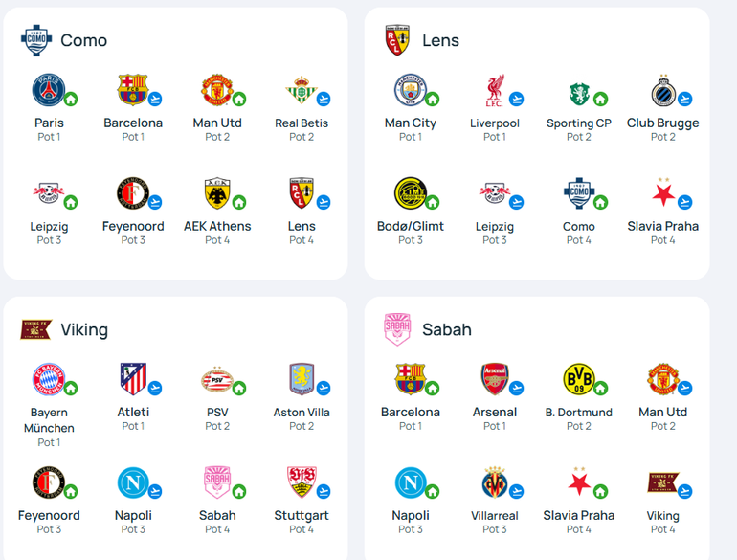Click the Paris crest in Como's fixtures
This screenshot has height=560, width=737.
click(x=49, y=90)
